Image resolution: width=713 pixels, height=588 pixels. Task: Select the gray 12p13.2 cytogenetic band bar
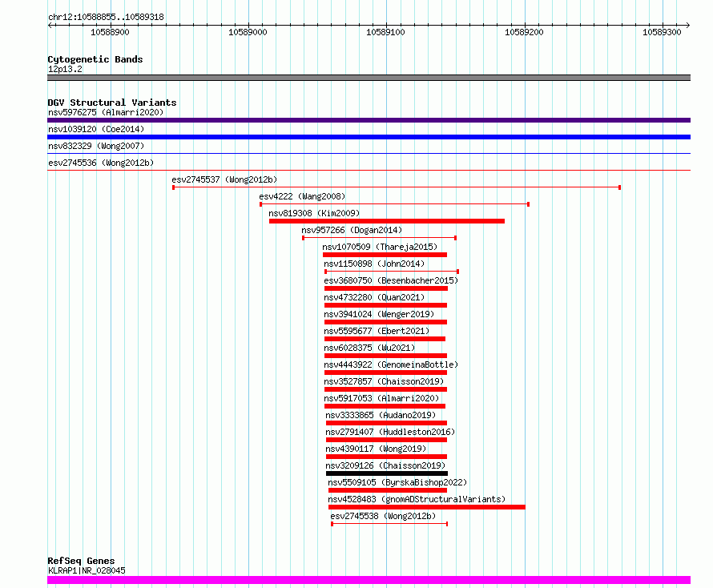[x=369, y=78]
